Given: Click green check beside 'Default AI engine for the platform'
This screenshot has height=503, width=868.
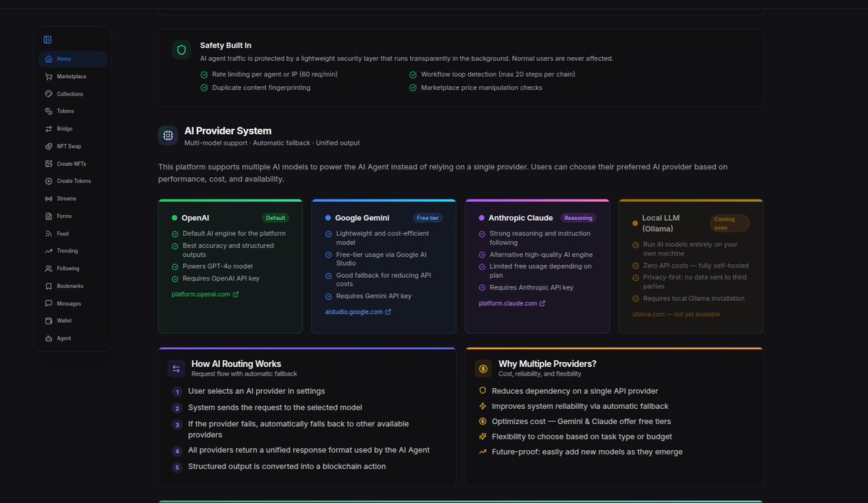Looking at the screenshot, I should tap(175, 234).
